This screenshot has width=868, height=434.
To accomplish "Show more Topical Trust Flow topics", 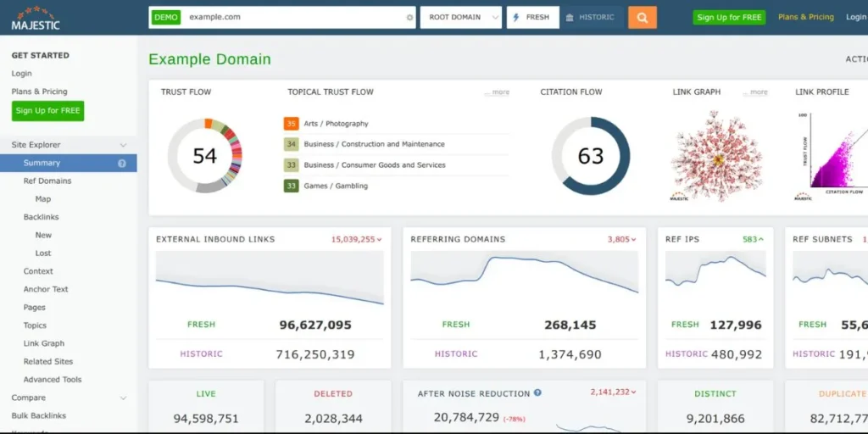I will pyautogui.click(x=498, y=92).
